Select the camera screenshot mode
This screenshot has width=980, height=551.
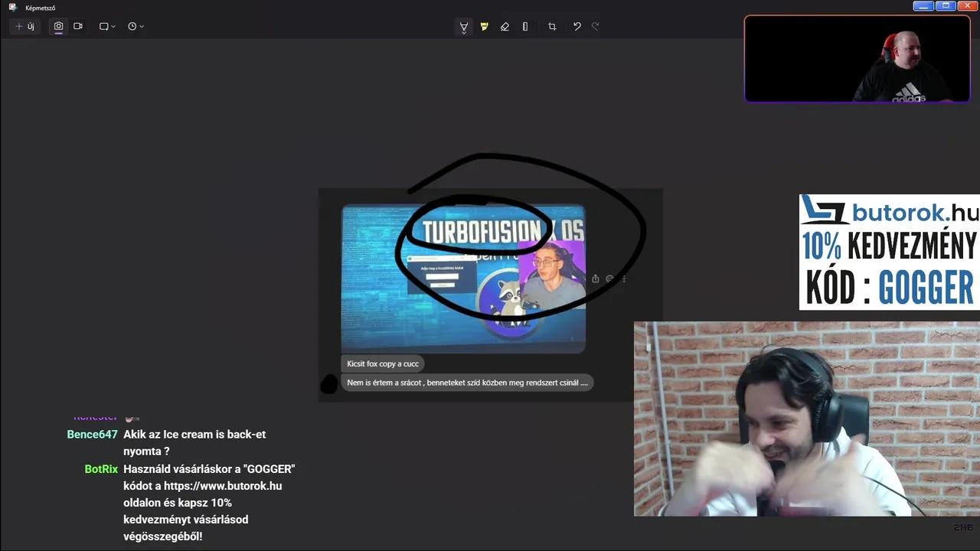[x=58, y=26]
